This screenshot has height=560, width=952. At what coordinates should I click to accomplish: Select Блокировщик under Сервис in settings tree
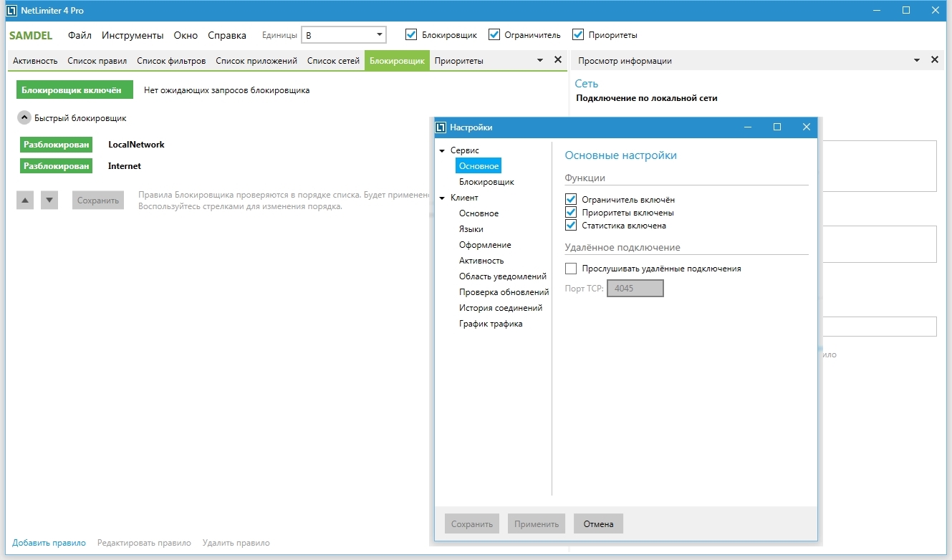tap(486, 182)
